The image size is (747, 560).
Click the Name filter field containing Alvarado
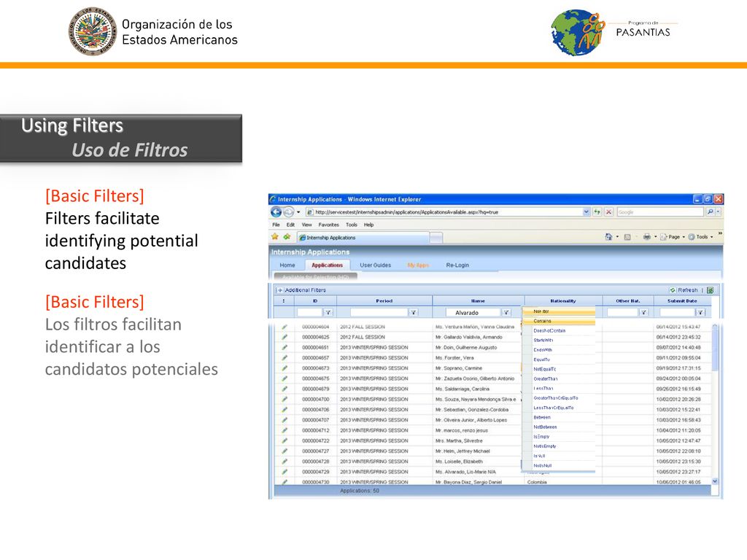pos(473,312)
